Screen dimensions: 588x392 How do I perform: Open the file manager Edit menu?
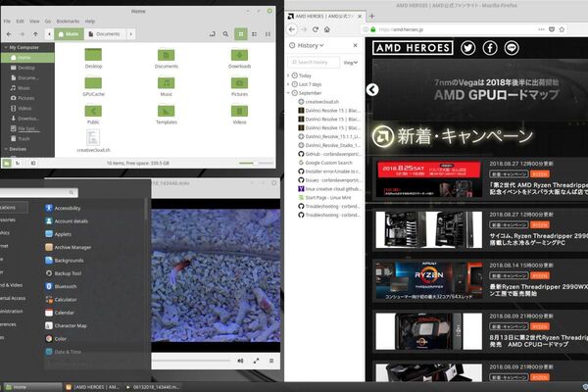(21, 22)
